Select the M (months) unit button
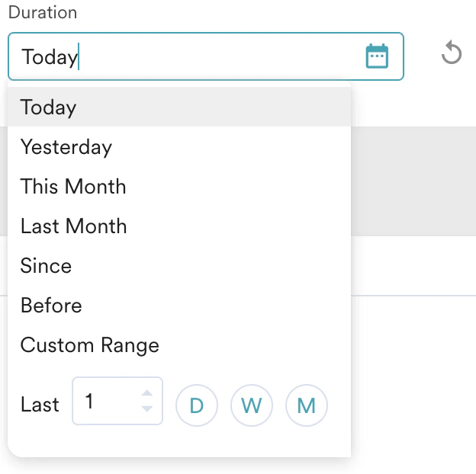 point(307,405)
